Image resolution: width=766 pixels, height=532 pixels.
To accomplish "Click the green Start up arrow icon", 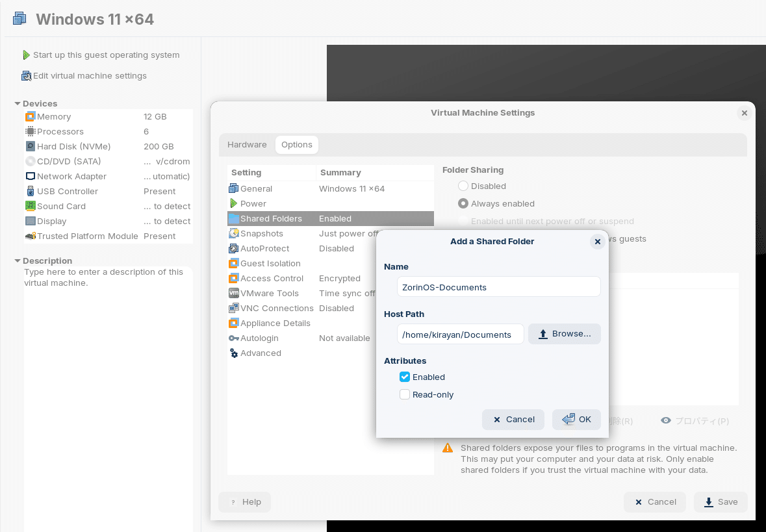I will (27, 55).
